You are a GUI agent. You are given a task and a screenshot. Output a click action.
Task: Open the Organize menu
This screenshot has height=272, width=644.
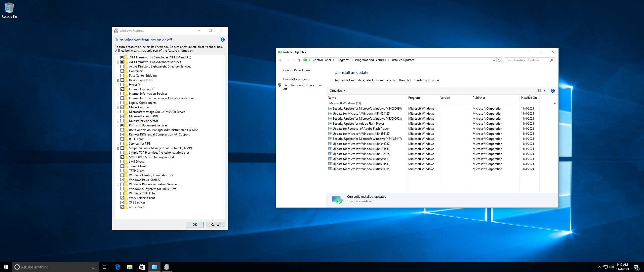(x=338, y=91)
